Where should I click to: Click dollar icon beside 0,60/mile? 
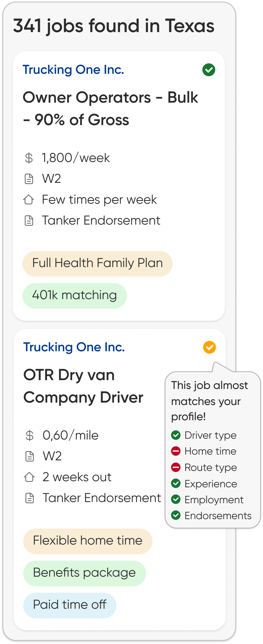tap(30, 435)
